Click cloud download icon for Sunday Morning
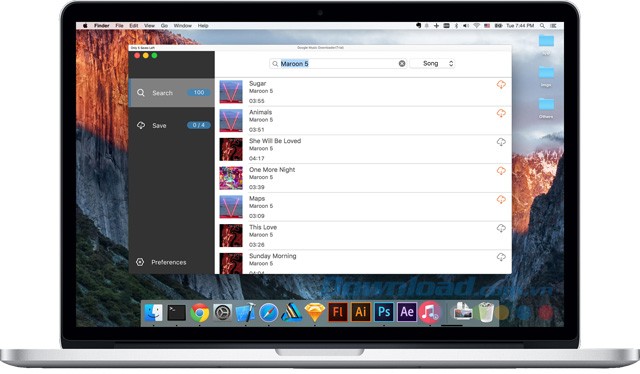This screenshot has width=640, height=374. click(x=501, y=257)
